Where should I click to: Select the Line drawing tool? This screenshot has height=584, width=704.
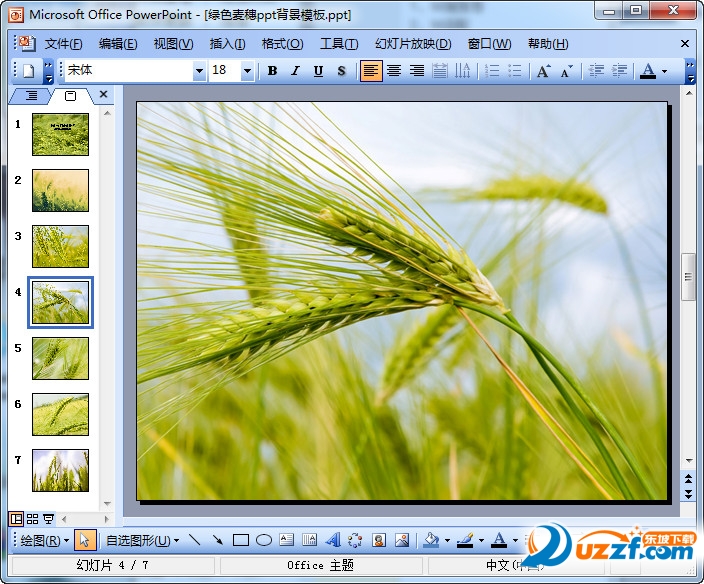point(194,540)
